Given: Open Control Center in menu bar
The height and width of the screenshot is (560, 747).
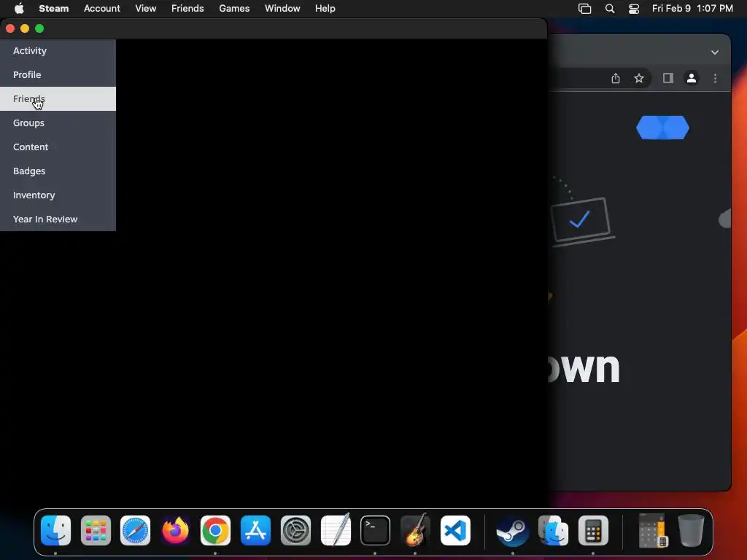Looking at the screenshot, I should point(634,9).
